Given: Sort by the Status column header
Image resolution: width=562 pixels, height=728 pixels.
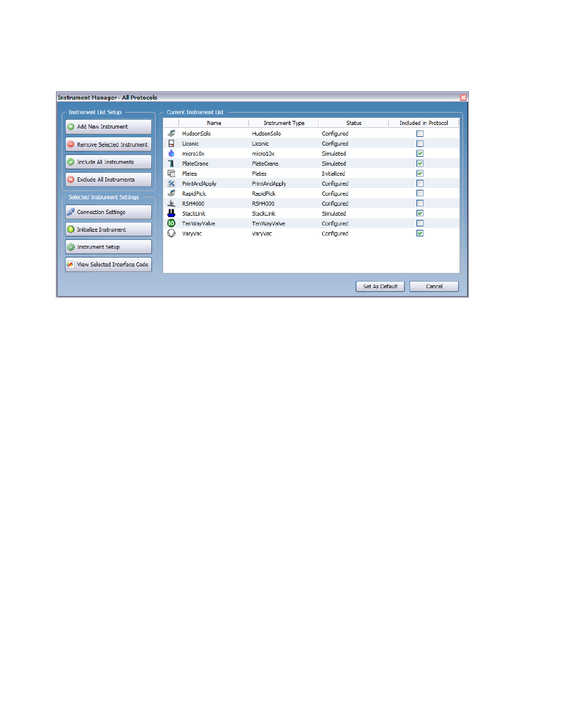Looking at the screenshot, I should click(x=353, y=123).
